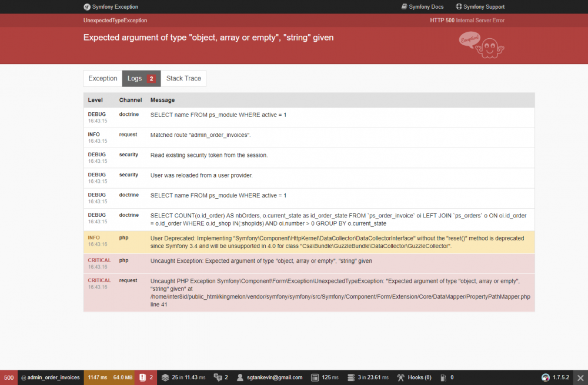Viewport: 588px width, 385px height.
Task: Close the Symfony debug toolbar with the X
Action: (581, 377)
